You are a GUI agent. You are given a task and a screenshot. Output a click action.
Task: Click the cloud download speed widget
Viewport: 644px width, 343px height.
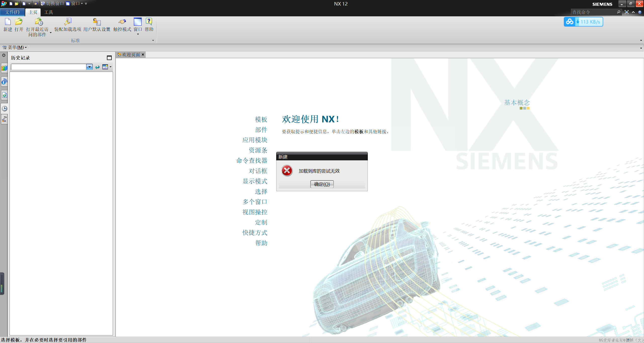tap(583, 22)
